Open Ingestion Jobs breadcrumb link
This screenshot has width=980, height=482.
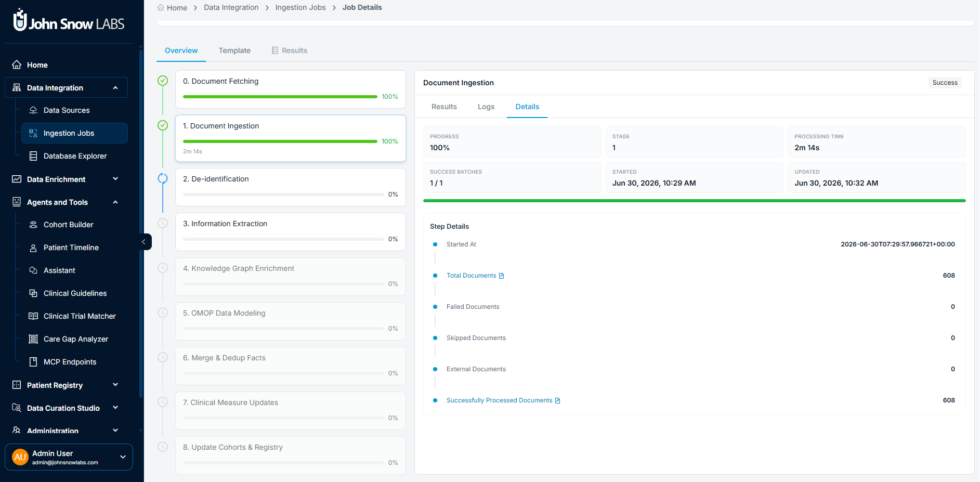click(x=300, y=7)
